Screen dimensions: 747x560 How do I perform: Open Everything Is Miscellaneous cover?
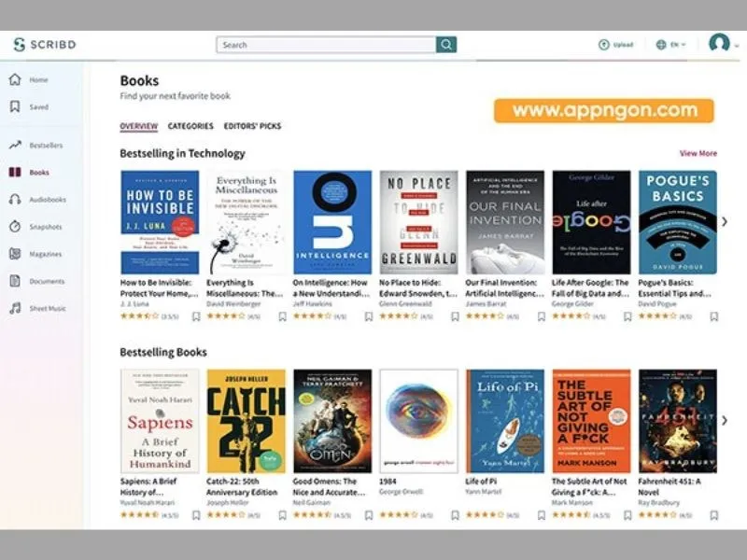pos(247,222)
